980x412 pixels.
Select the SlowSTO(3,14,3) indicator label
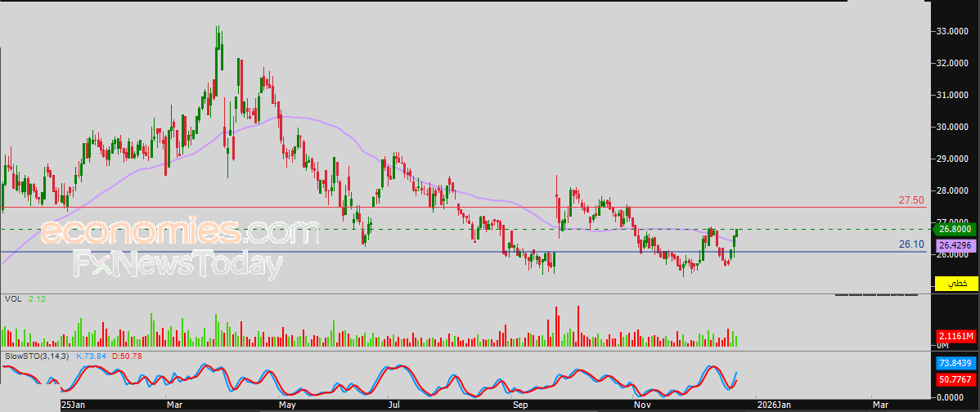point(38,356)
